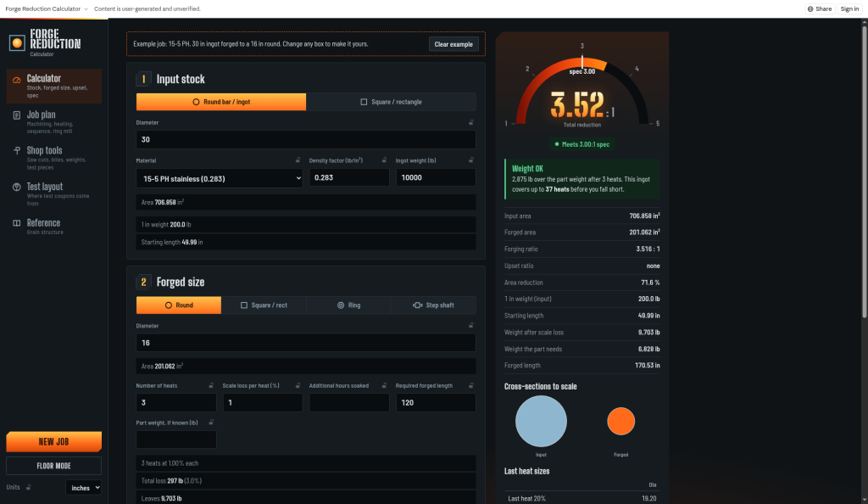
Task: Expand the Forge Reduction Calculator title menu
Action: [47, 8]
